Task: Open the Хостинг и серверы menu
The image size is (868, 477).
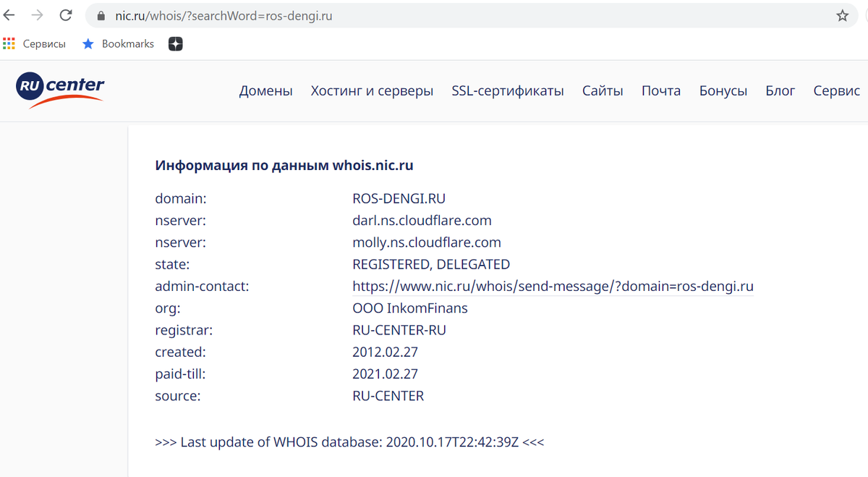Action: (x=373, y=90)
